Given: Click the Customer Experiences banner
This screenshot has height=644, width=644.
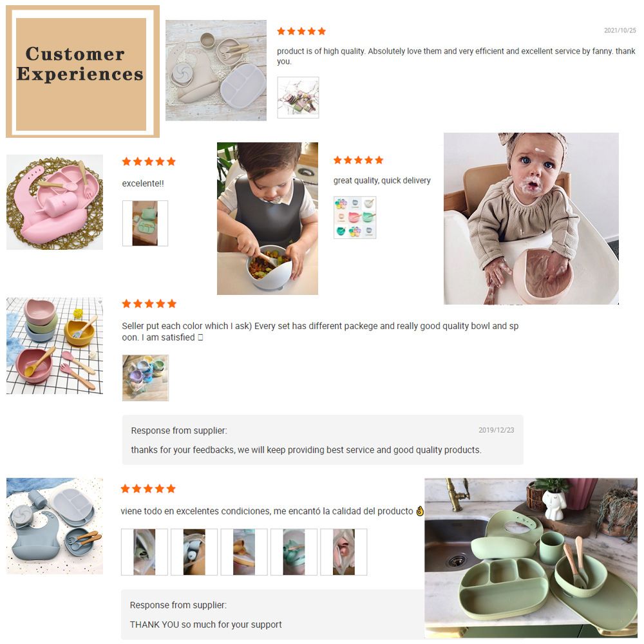Looking at the screenshot, I should pos(82,71).
